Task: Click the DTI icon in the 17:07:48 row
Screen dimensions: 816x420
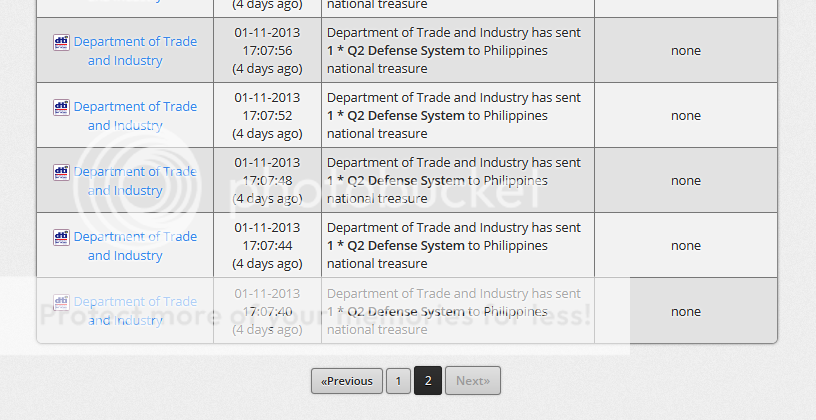Action: (x=61, y=172)
